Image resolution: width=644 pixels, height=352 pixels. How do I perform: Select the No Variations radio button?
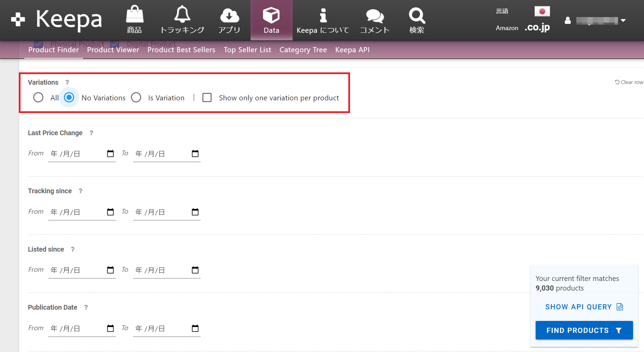pyautogui.click(x=69, y=98)
